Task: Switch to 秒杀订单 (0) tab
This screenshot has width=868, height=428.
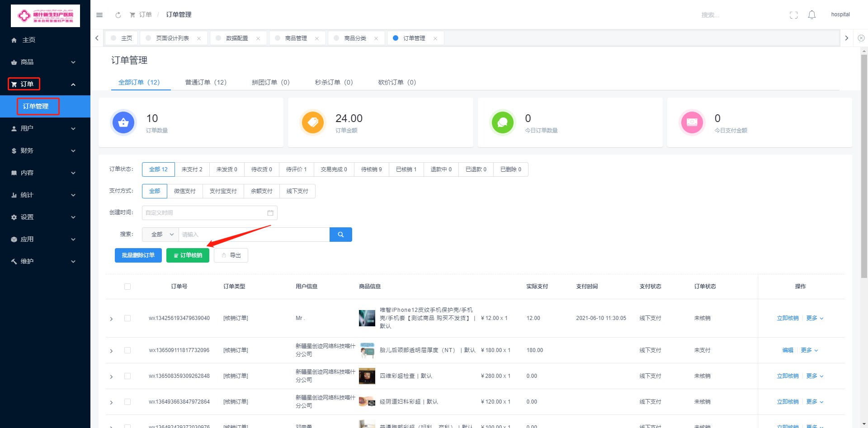Action: pyautogui.click(x=334, y=82)
